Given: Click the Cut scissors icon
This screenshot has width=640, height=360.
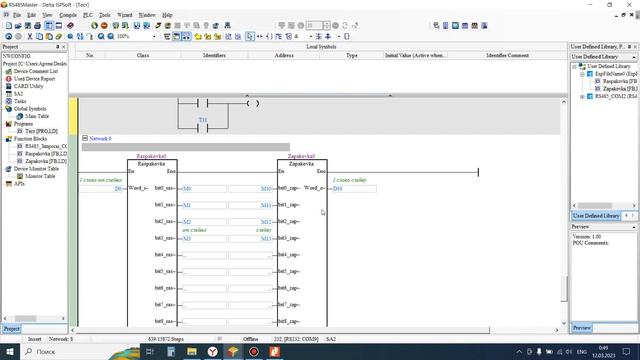Looking at the screenshot, I should [x=29, y=36].
